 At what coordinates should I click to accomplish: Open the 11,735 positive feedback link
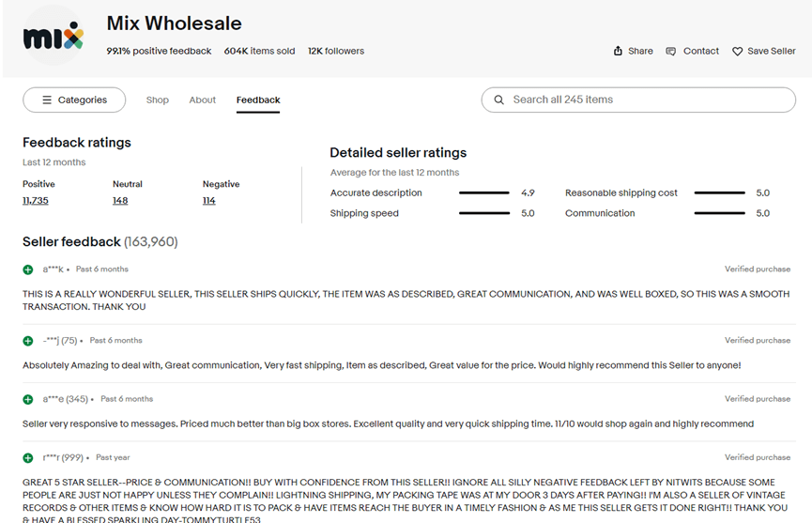[36, 200]
